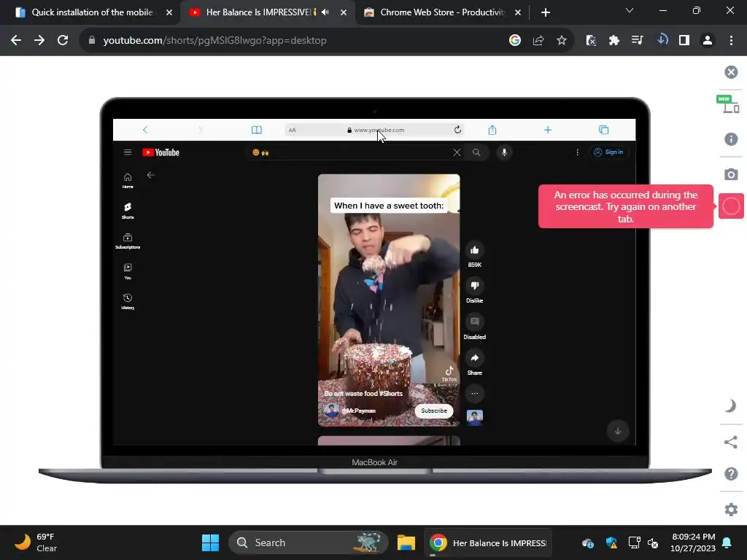
Task: Close the simulator side panel with X
Action: point(731,72)
